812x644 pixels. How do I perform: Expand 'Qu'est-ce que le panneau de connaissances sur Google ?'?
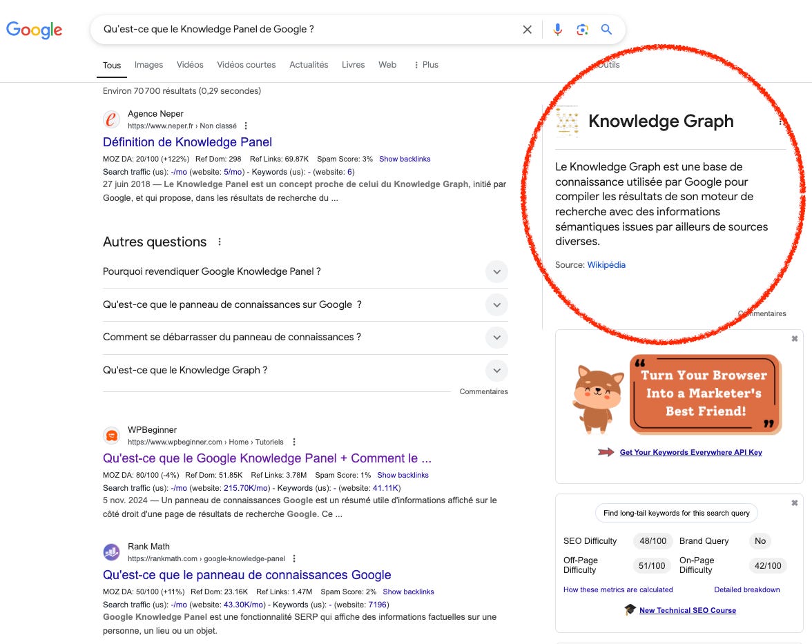[496, 305]
